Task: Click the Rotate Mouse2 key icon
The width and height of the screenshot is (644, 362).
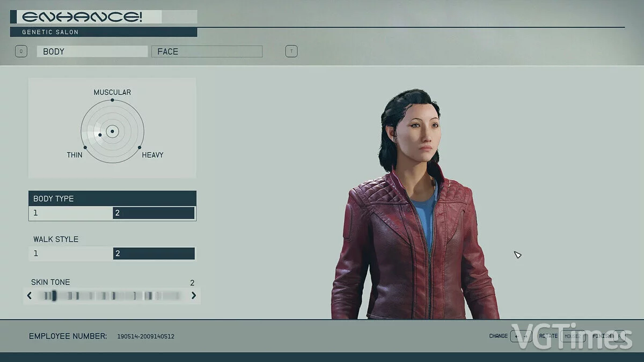Action: point(573,336)
